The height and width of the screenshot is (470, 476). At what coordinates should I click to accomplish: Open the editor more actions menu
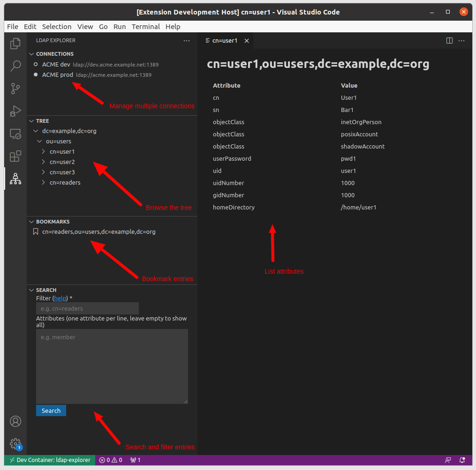pos(461,41)
